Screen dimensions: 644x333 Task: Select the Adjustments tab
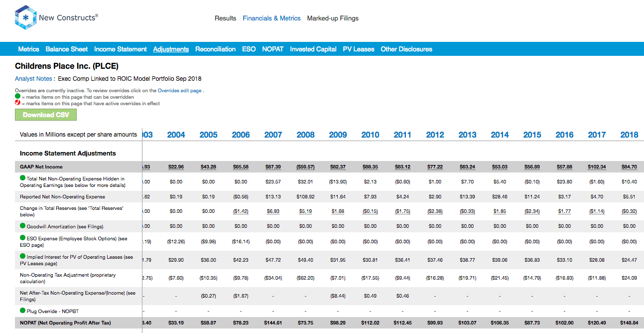[x=171, y=49]
